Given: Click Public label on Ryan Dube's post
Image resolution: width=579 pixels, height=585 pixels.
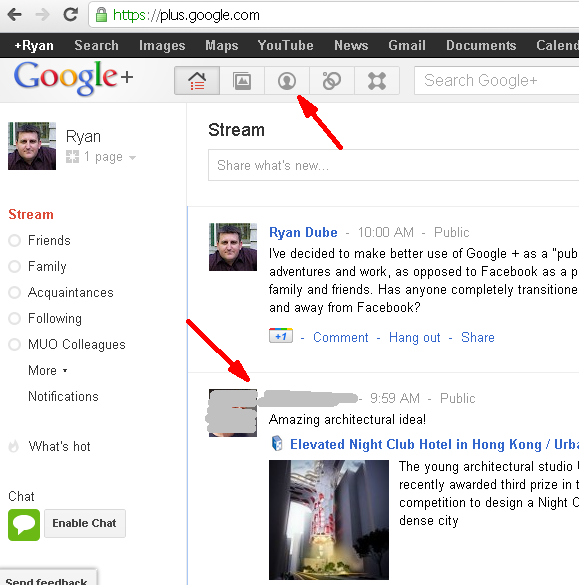Looking at the screenshot, I should [x=451, y=232].
